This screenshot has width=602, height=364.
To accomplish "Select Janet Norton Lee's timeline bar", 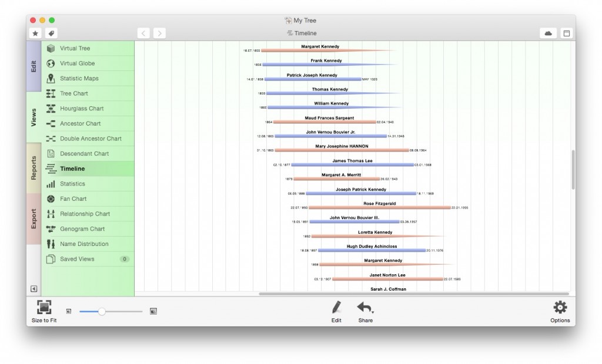I will (388, 279).
